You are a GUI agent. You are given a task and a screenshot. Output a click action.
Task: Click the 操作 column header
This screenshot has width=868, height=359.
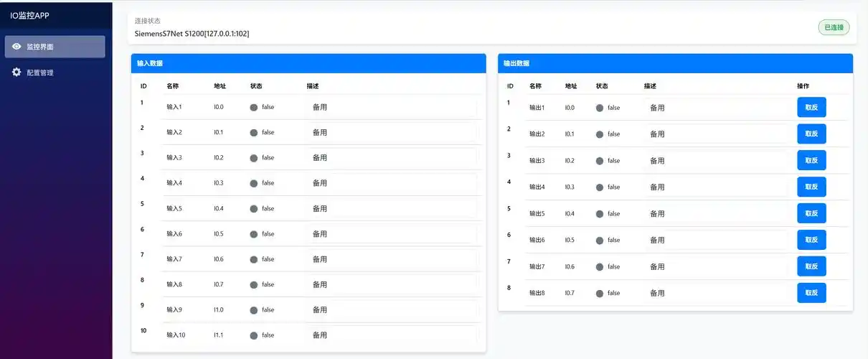(x=803, y=86)
